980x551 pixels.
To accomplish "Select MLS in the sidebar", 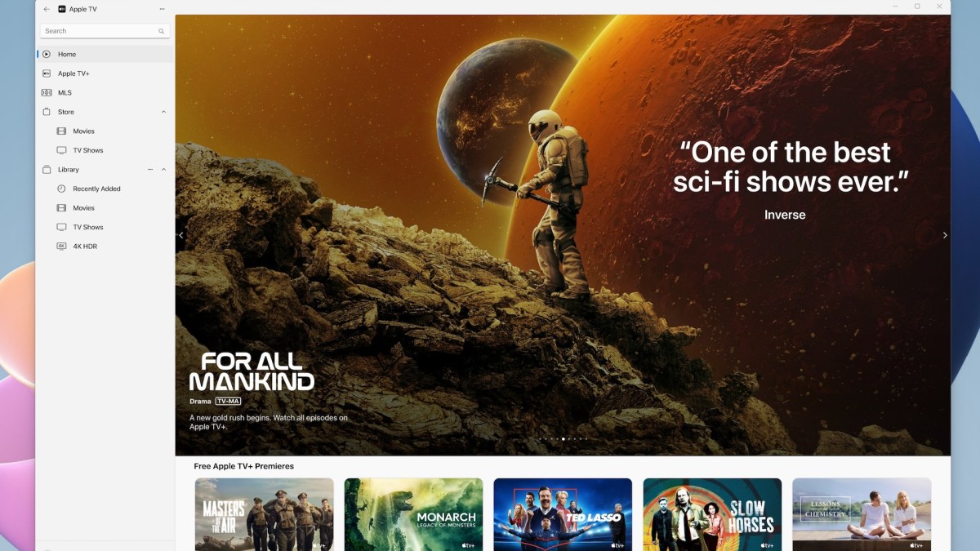I will (105, 92).
